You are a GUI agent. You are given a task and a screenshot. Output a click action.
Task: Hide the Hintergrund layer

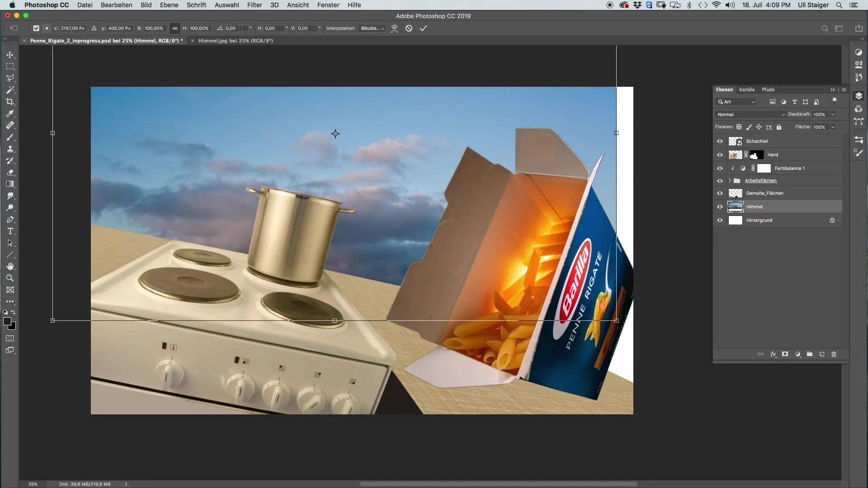tap(720, 221)
